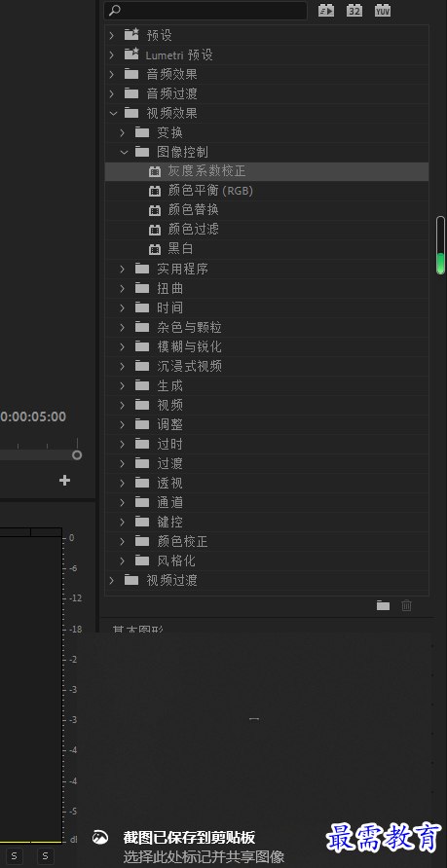Select the 颜色替换 effect icon

[155, 210]
